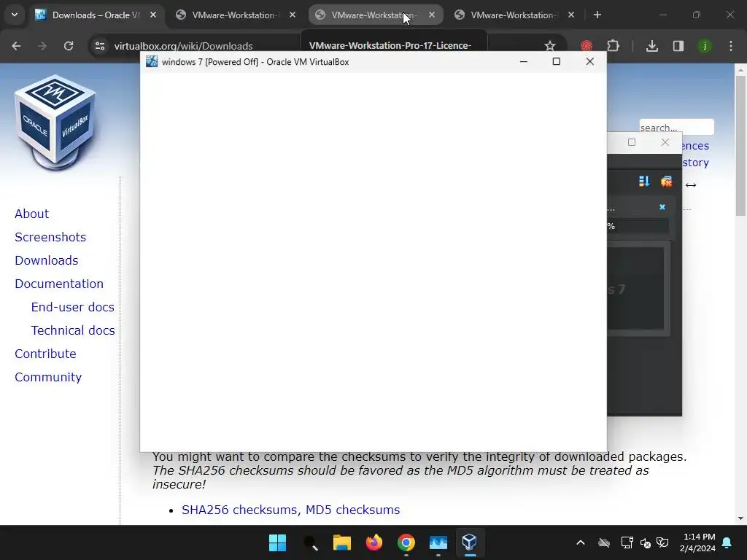Viewport: 747px width, 560px height.
Task: Open MD5 checksums link
Action: pos(352,510)
